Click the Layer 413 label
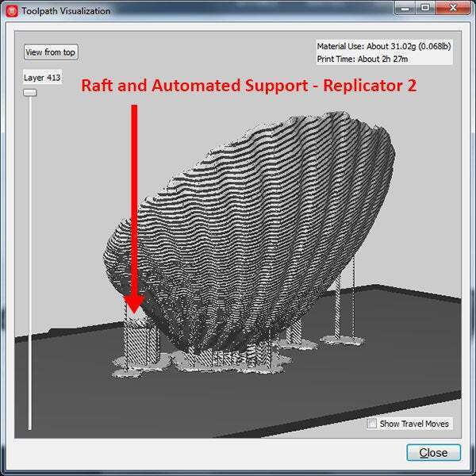Image resolution: width=476 pixels, height=476 pixels. pyautogui.click(x=42, y=78)
